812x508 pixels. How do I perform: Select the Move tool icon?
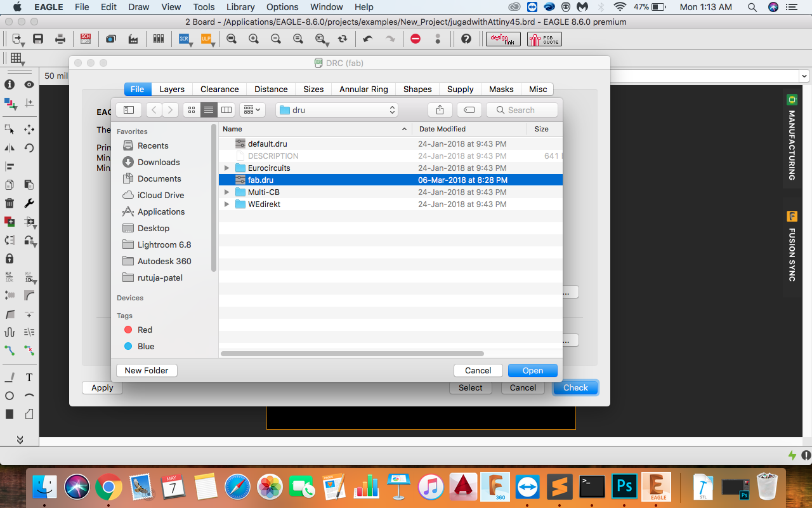click(29, 129)
